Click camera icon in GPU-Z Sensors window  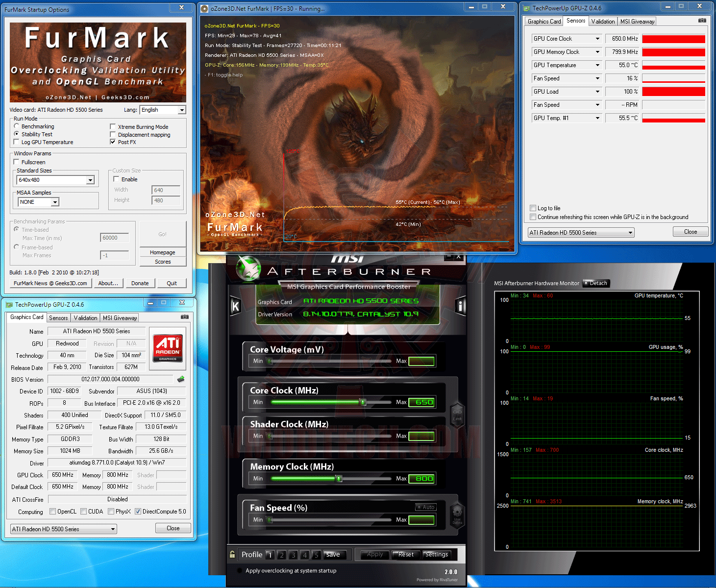tap(702, 21)
